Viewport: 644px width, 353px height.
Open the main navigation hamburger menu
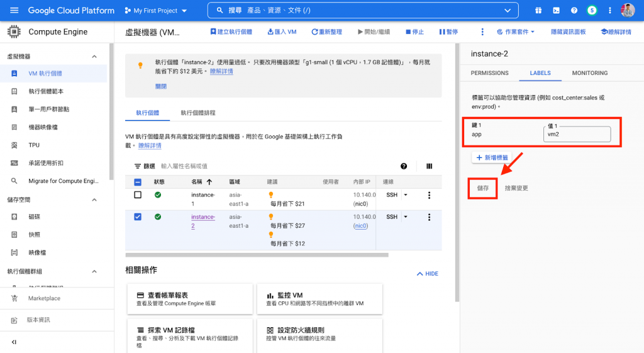pos(14,10)
